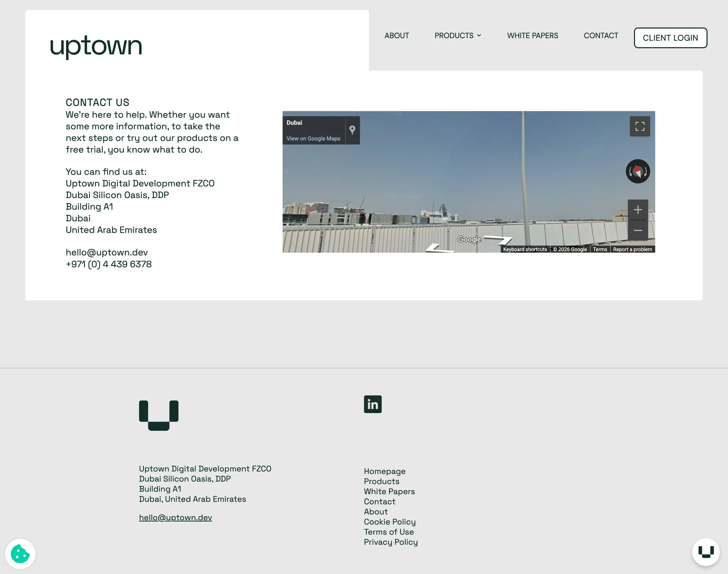Image resolution: width=728 pixels, height=574 pixels.
Task: Click the hello@uptown.dev address in contact section
Action: coord(107,252)
